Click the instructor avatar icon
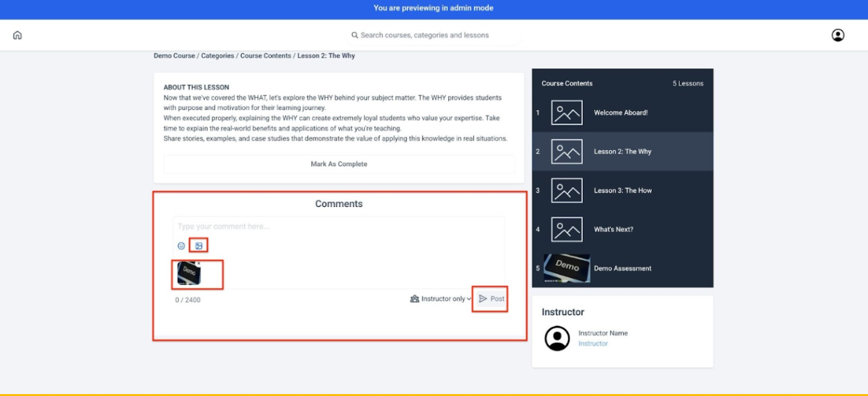This screenshot has width=868, height=396. (x=557, y=338)
